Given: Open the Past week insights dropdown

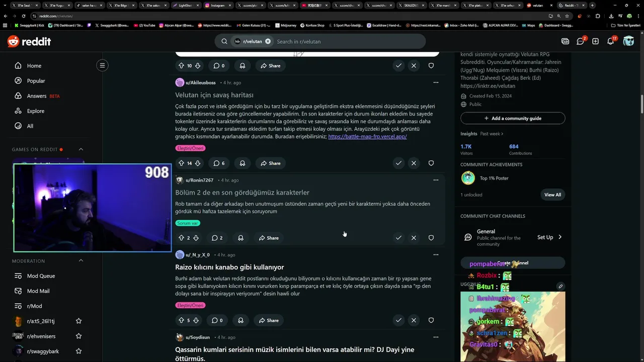Looking at the screenshot, I should pyautogui.click(x=492, y=134).
